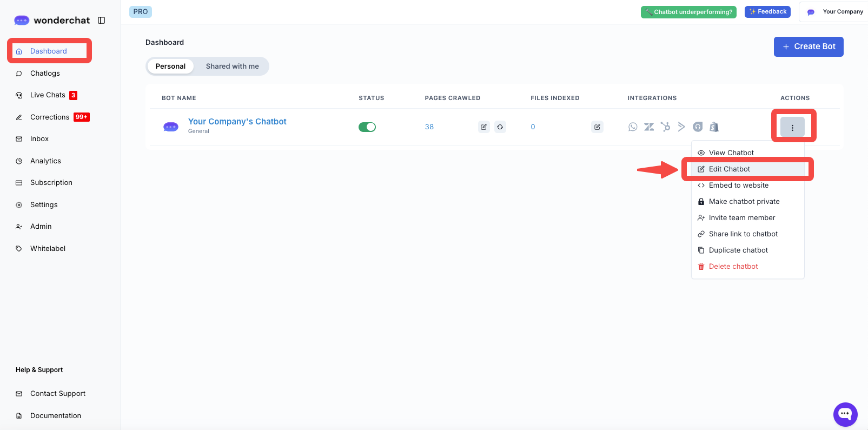868x430 pixels.
Task: Open Your Company's Chatbot link
Action: tap(237, 122)
